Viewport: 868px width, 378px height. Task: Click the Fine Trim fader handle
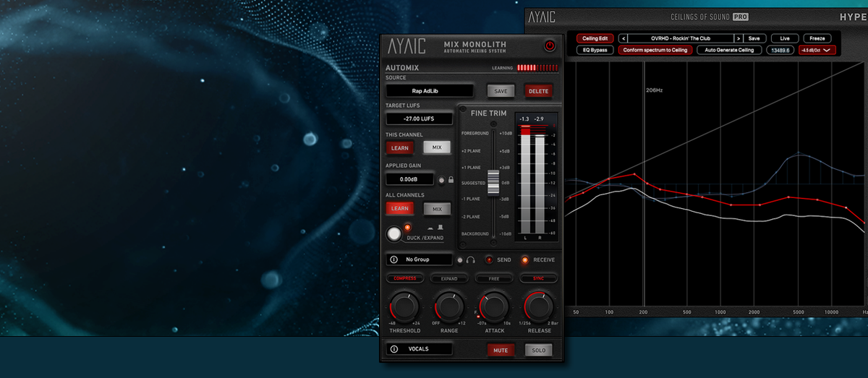(x=493, y=182)
